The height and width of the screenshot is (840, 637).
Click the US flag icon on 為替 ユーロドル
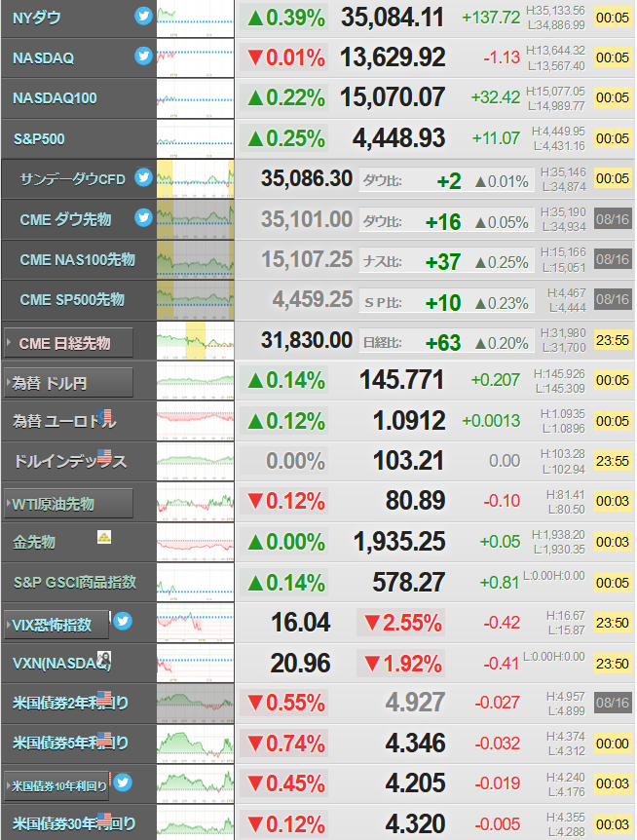point(105,416)
